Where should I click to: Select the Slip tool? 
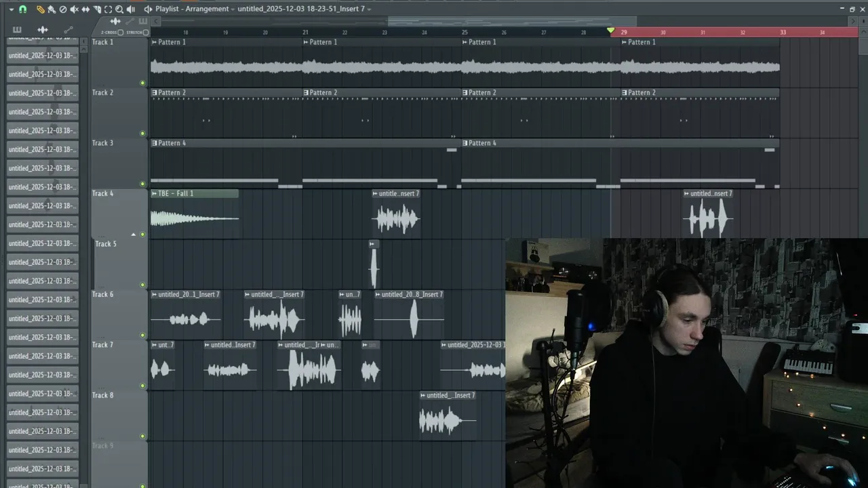tap(85, 9)
